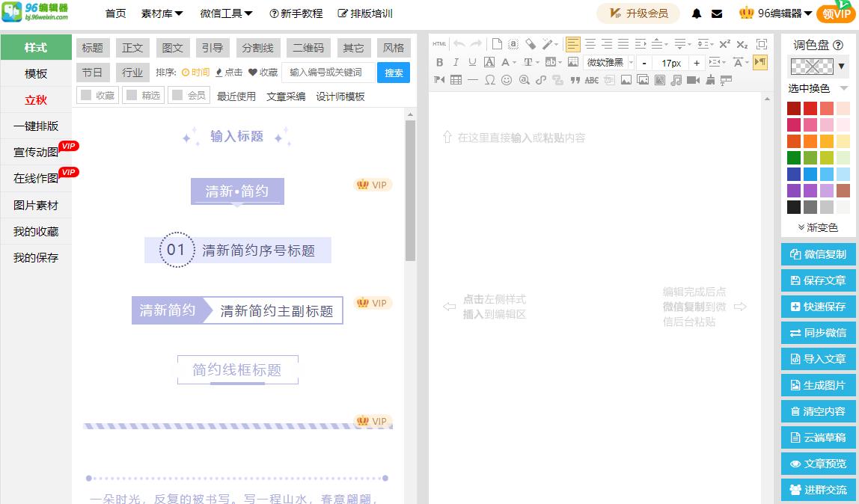The width and height of the screenshot is (859, 504).
Task: Open the 素材库 dropdown menu
Action: [x=162, y=13]
